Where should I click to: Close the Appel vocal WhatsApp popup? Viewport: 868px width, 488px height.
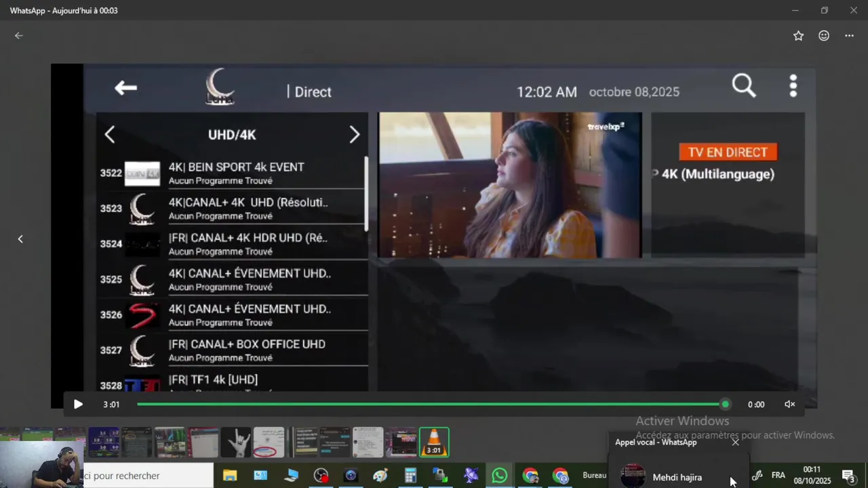pyautogui.click(x=735, y=442)
